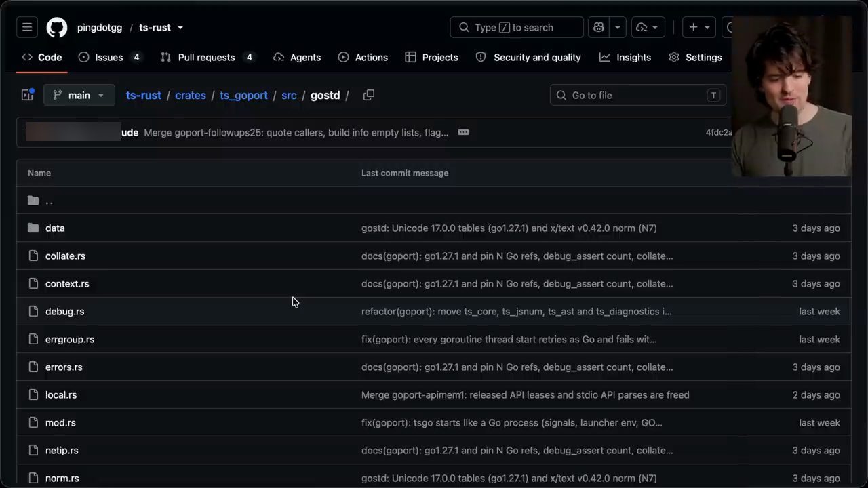Click the '2 days ago' timestamp for local.rs
Screen dimensions: 868x488
click(816, 394)
